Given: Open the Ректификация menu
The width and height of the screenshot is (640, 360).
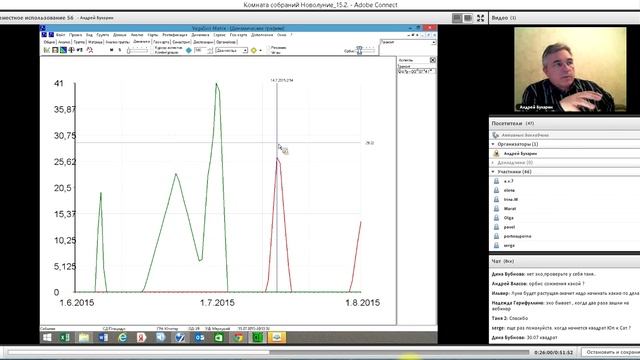Looking at the screenshot, I should (175, 35).
